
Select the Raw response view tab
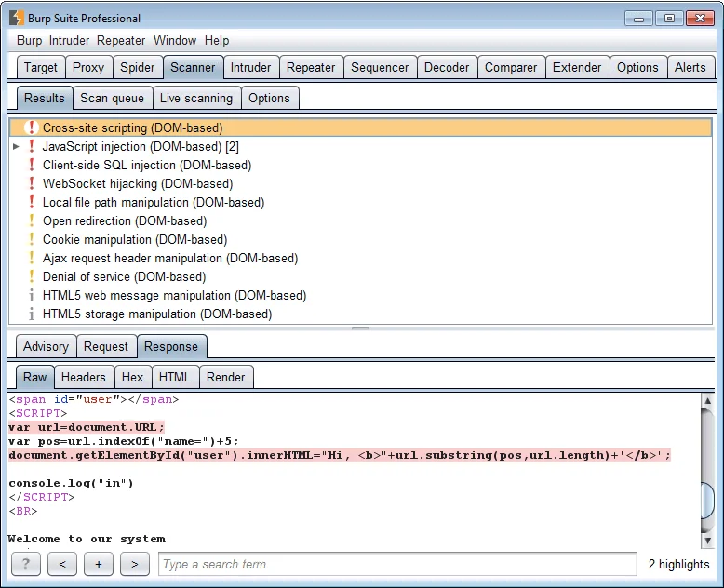[x=35, y=377]
